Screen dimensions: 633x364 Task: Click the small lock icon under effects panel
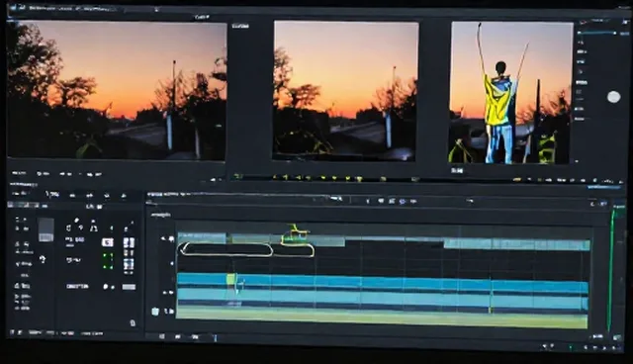point(133,322)
